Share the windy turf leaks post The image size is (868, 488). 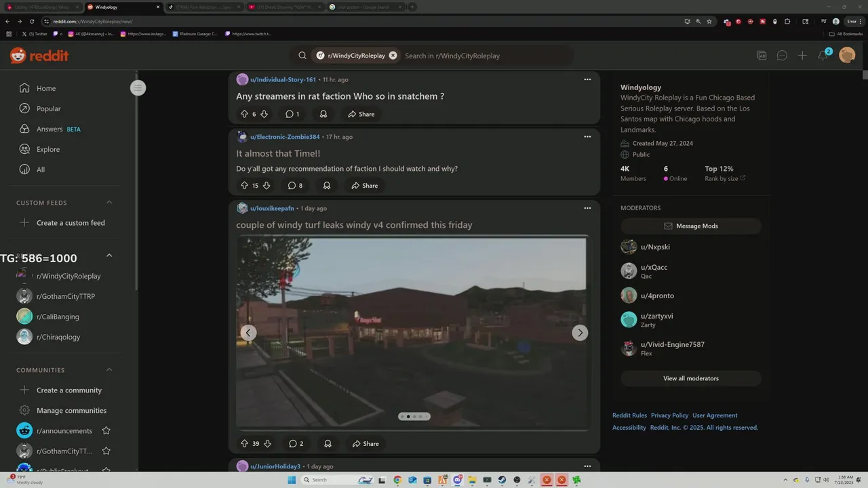(366, 443)
